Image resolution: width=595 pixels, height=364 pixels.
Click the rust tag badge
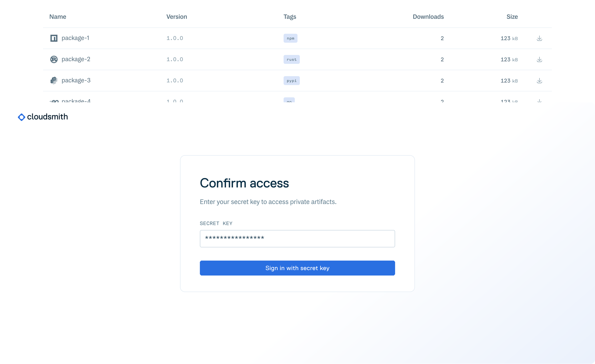(x=291, y=59)
